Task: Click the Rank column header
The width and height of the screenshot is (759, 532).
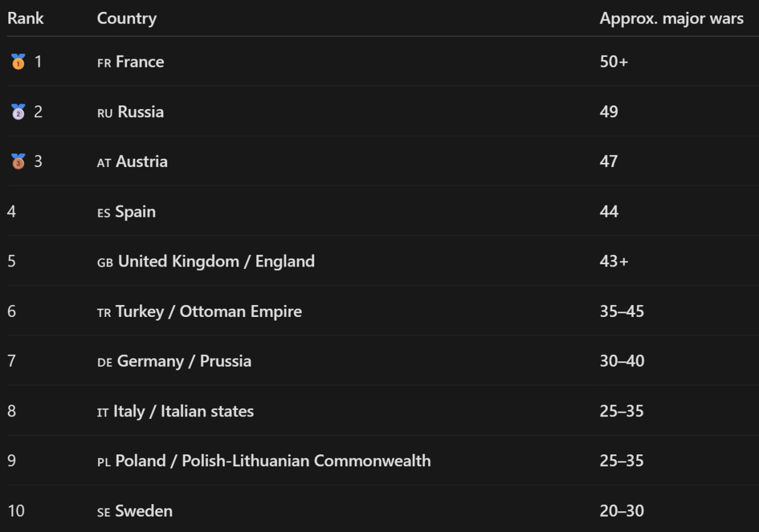Action: 25,18
